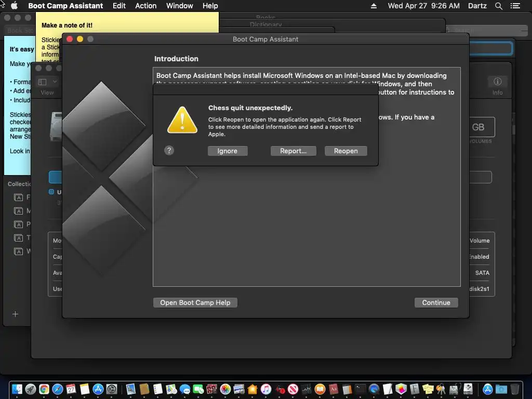Open FaceTime from the Dock
The width and height of the screenshot is (532, 399).
[x=198, y=389]
